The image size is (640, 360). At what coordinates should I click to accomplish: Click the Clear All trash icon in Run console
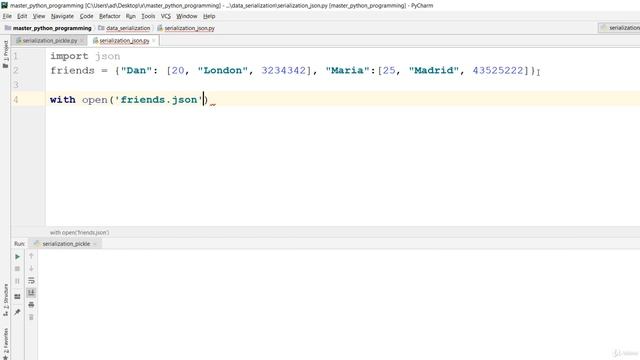click(x=31, y=317)
